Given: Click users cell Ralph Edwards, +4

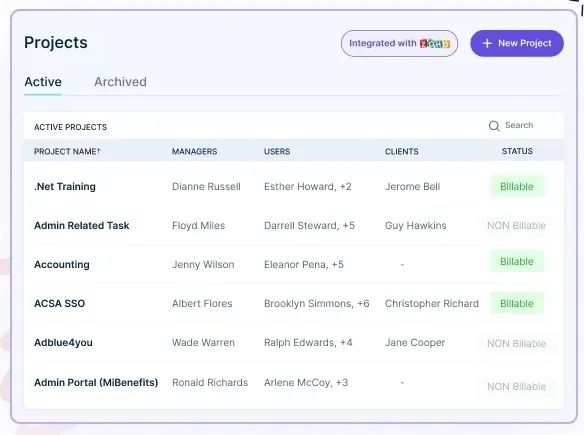Looking at the screenshot, I should [308, 343].
